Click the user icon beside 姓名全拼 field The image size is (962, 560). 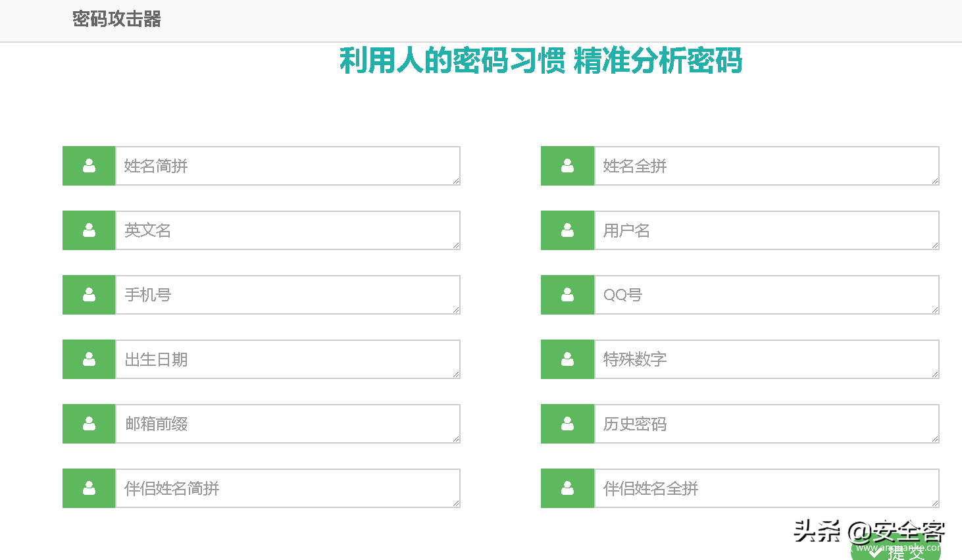coord(567,166)
